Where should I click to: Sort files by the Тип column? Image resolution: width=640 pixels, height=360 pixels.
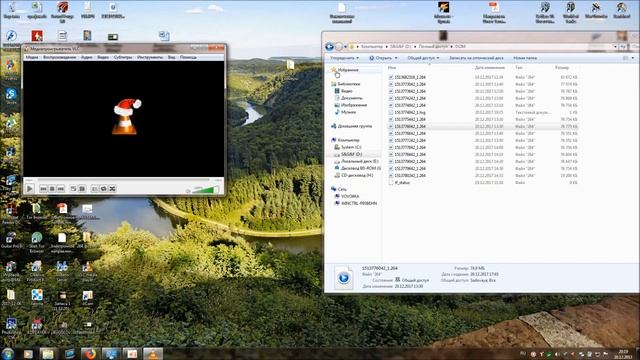click(518, 67)
